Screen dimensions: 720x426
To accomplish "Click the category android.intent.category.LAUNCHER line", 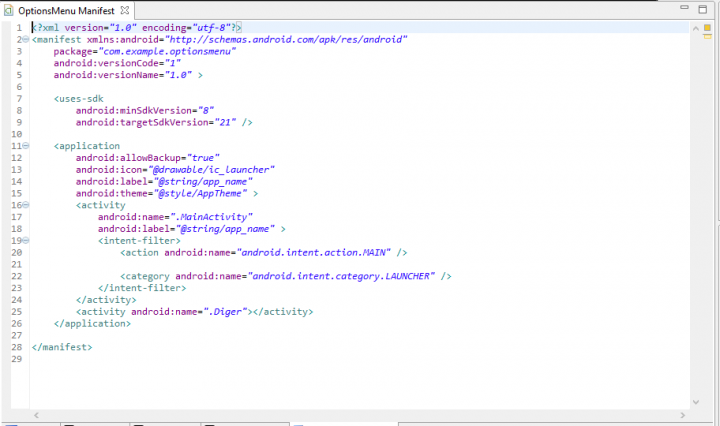I will [x=286, y=276].
